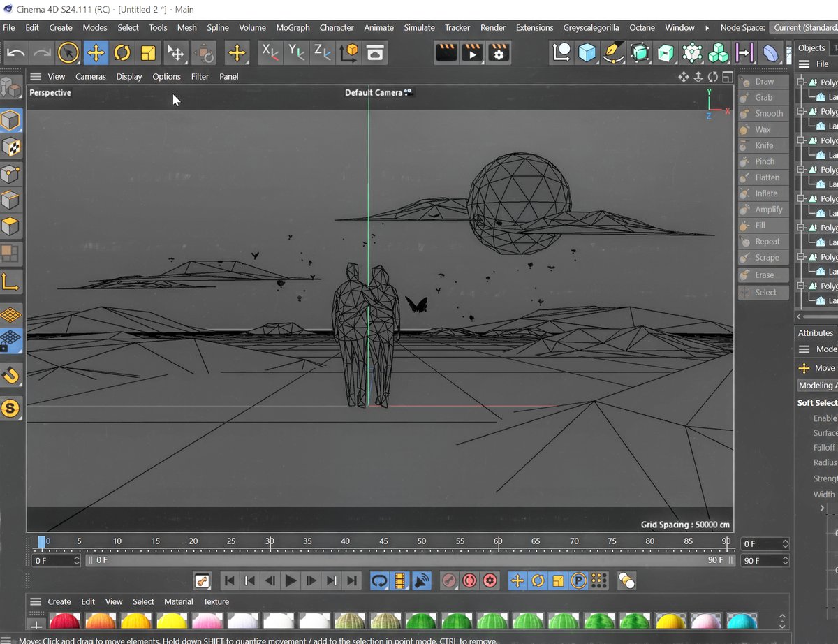Click current frame 0 F stepper arrows
Viewport: 838px width, 644px height.
click(x=786, y=543)
